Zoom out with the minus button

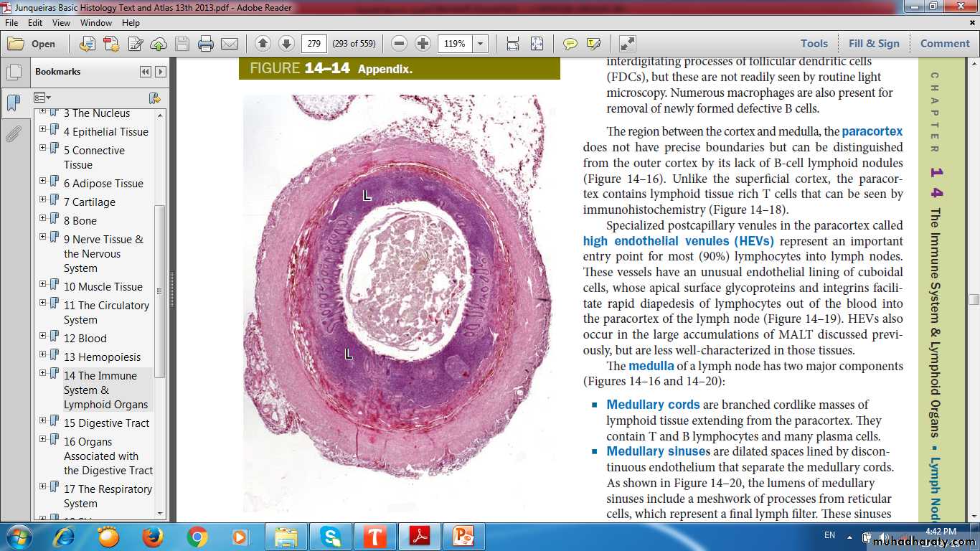(400, 44)
